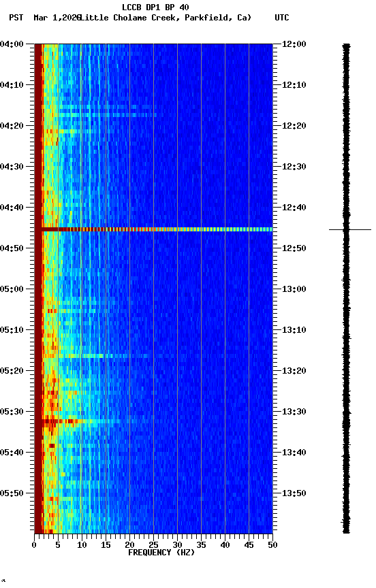Click the 05:20 PST time label
The image size is (376, 588).
tap(12, 371)
